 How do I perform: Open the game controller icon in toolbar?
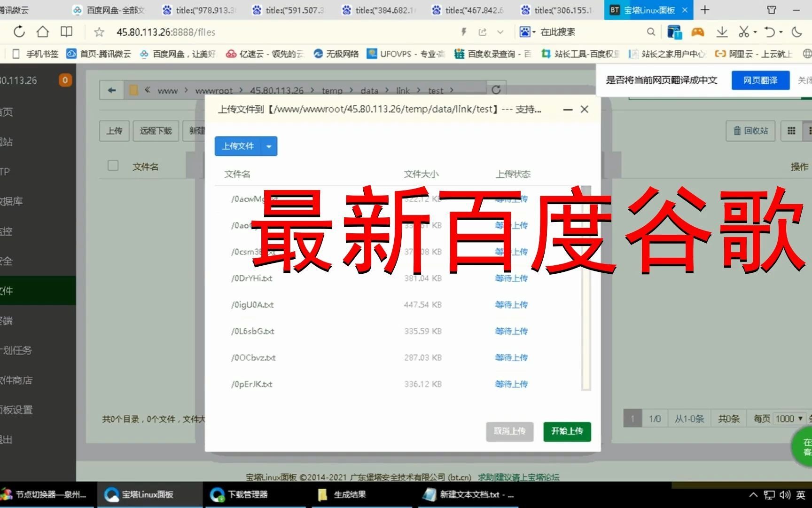[x=697, y=32]
